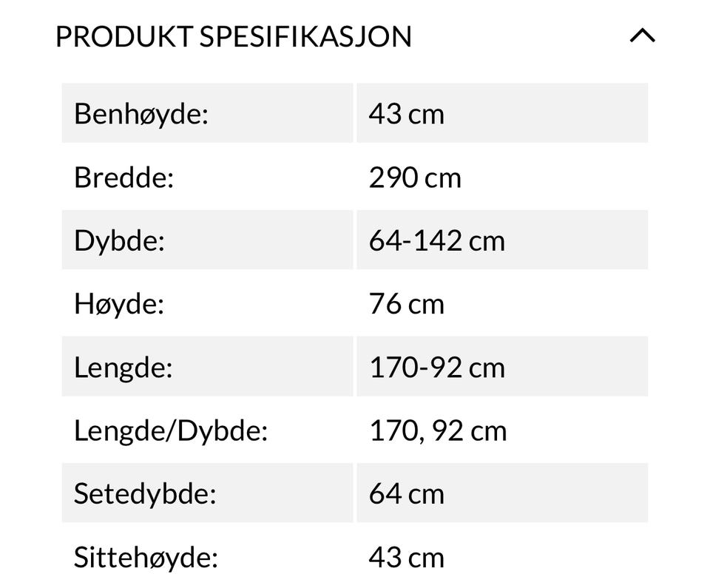This screenshot has width=710, height=588.
Task: Select the 64 cm Setedybde value
Action: point(406,494)
